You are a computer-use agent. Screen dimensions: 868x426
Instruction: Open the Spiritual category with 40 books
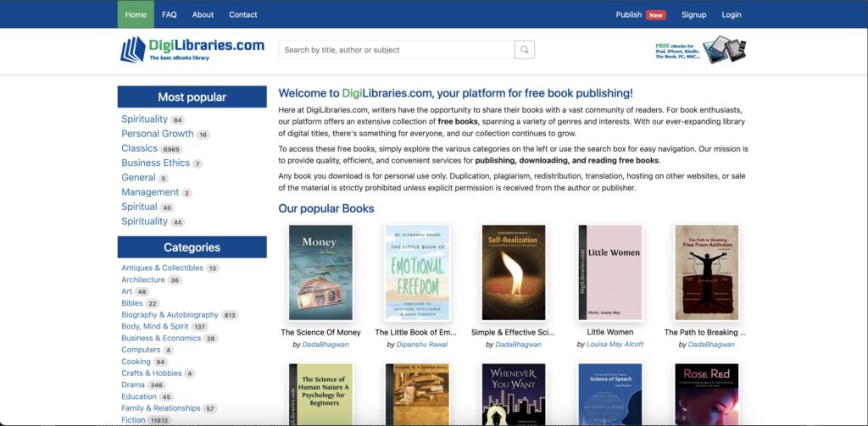pyautogui.click(x=140, y=207)
